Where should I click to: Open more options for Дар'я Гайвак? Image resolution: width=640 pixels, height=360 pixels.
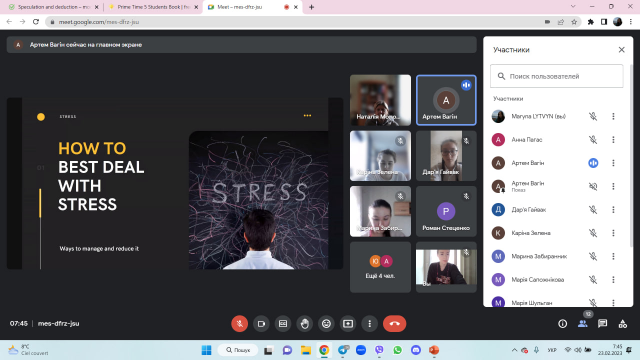coord(613,210)
